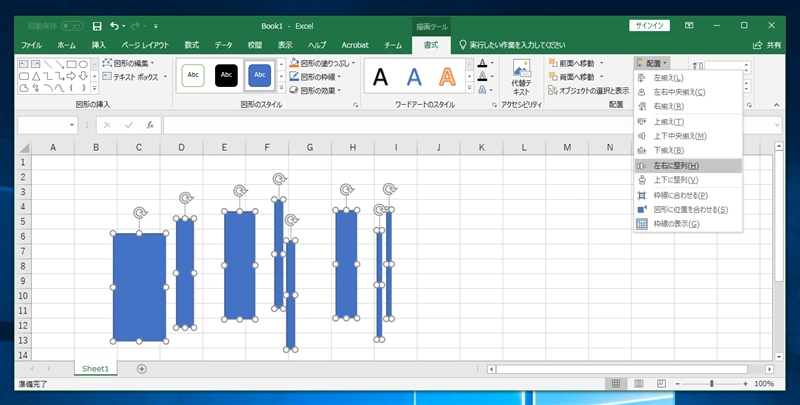Pick the straight line shape

click(47, 64)
